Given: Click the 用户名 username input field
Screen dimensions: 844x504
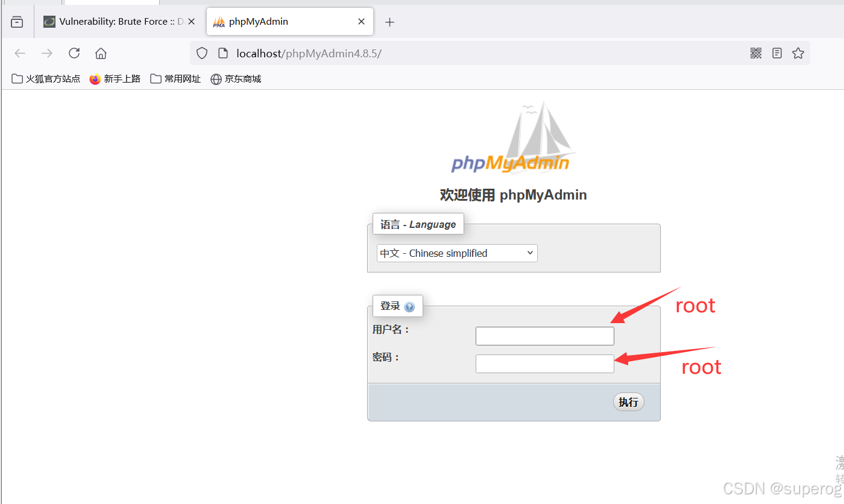Looking at the screenshot, I should pyautogui.click(x=545, y=336).
